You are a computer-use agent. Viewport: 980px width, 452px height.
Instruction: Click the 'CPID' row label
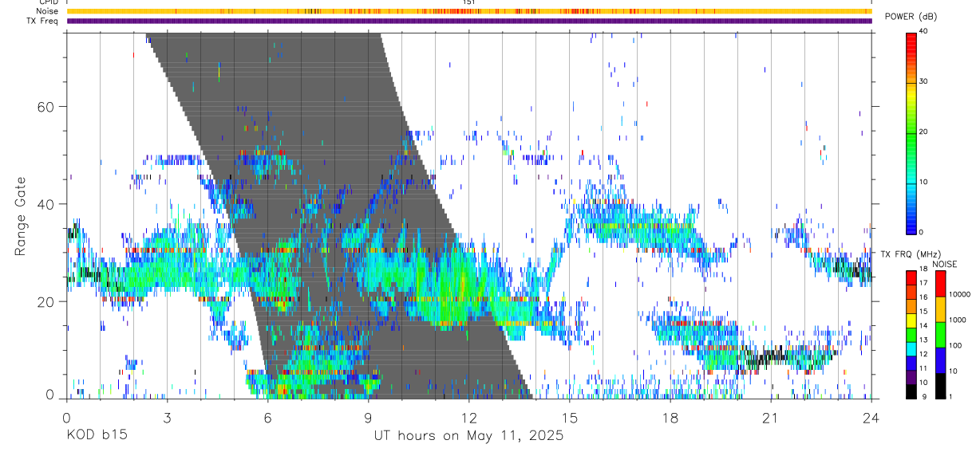point(49,2)
